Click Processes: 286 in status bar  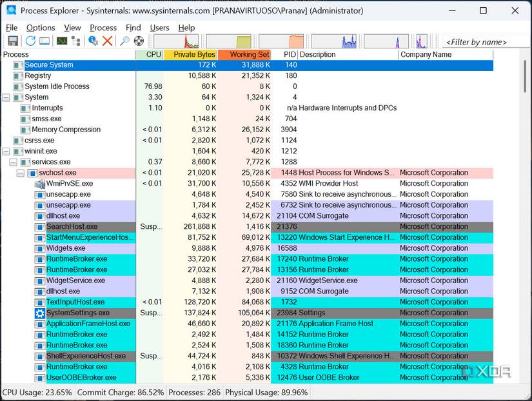pos(194,393)
